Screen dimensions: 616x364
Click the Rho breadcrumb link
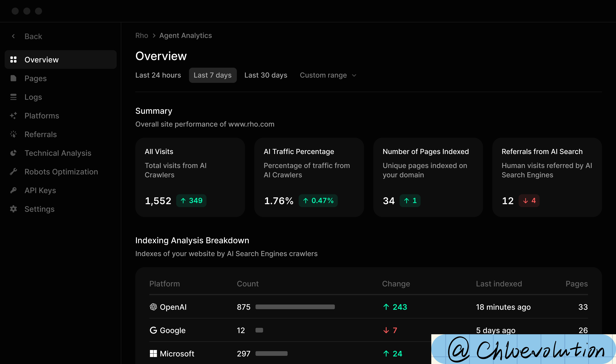(142, 36)
